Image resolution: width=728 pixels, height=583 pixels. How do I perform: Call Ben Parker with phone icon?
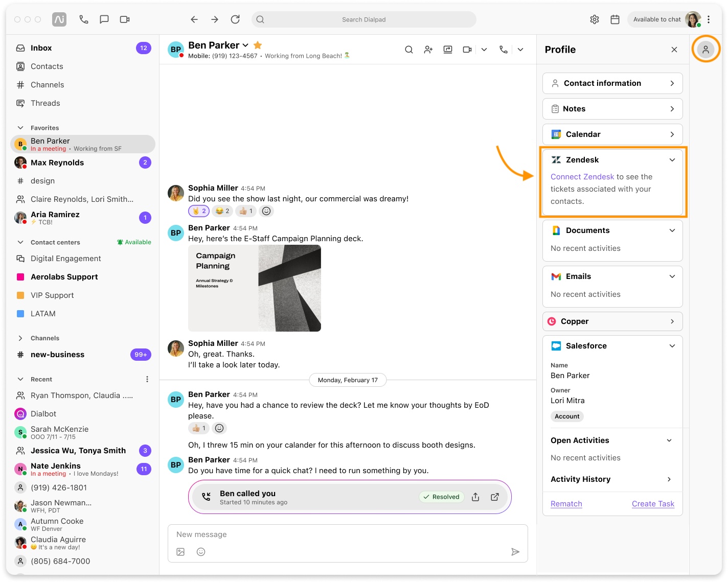(x=504, y=50)
